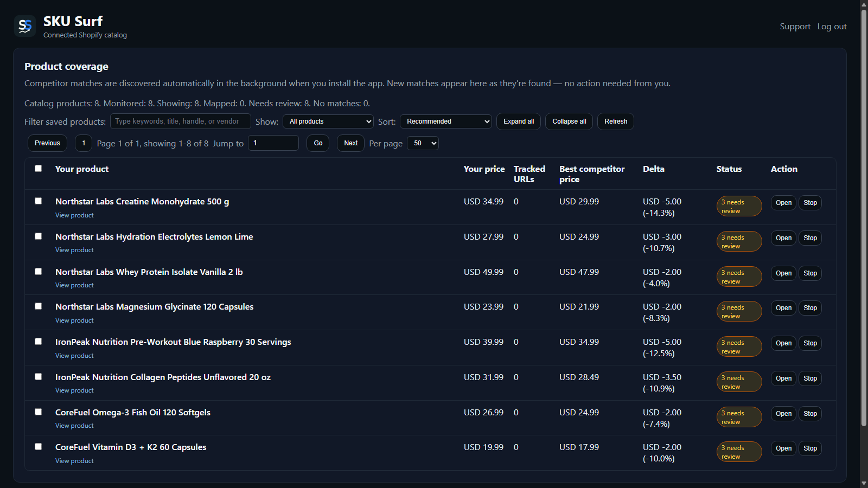868x488 pixels.
Task: View product link for Pre-Workout Blue Raspberry
Action: [74, 356]
